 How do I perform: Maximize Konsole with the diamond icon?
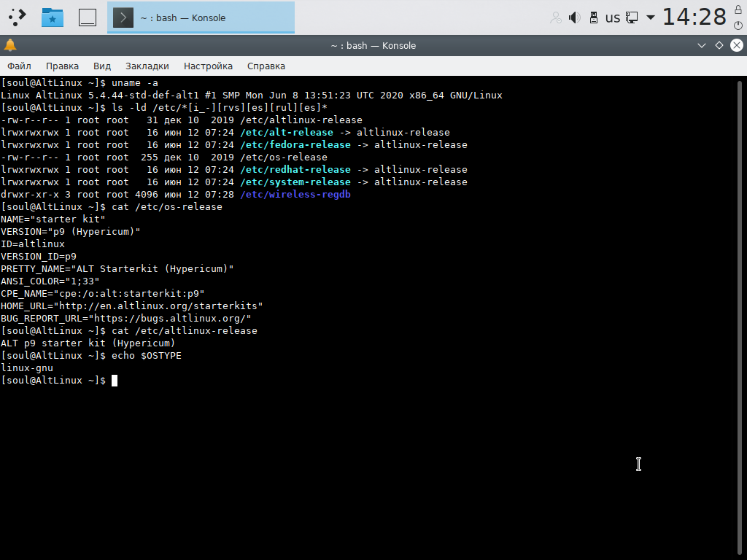tap(719, 45)
